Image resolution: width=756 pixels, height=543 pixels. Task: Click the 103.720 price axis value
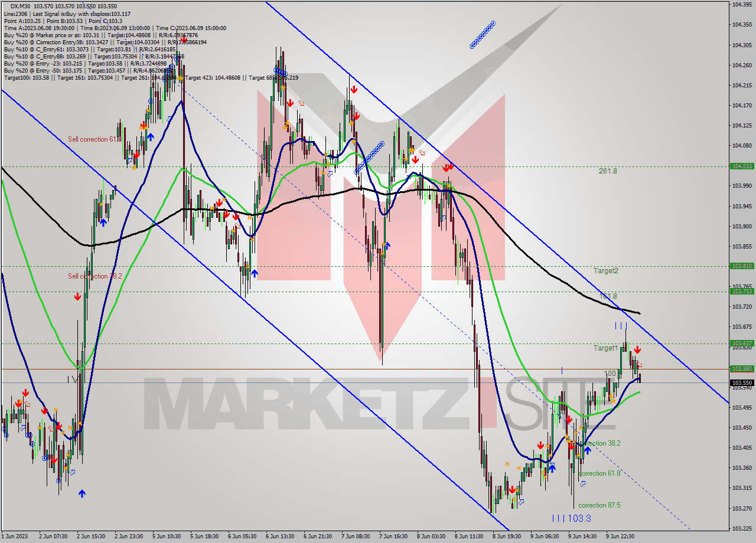click(742, 307)
